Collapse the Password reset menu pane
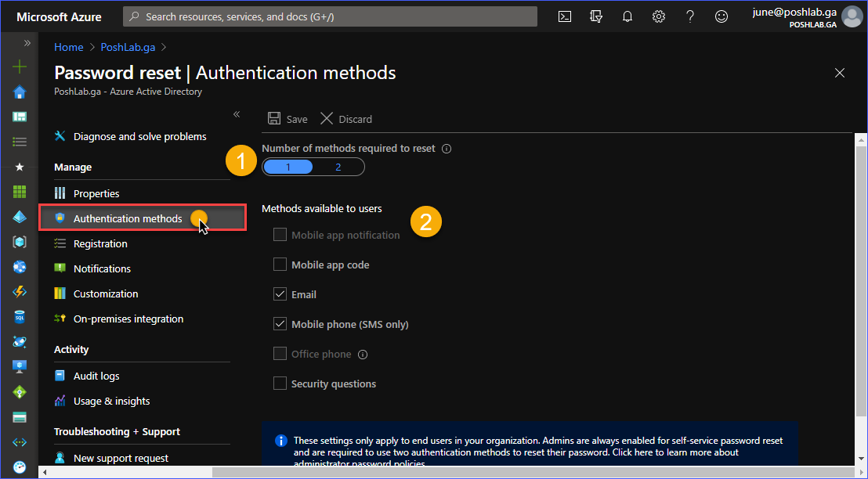This screenshot has height=479, width=868. pos(237,114)
